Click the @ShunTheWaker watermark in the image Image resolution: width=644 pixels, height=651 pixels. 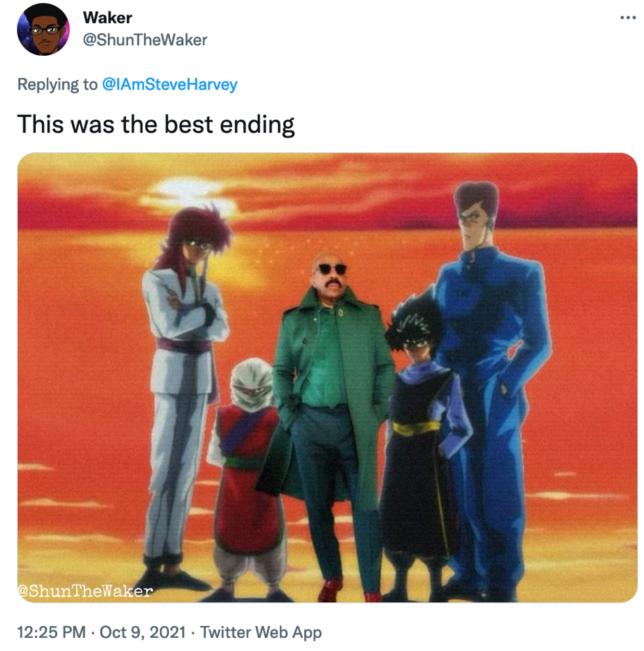85,591
